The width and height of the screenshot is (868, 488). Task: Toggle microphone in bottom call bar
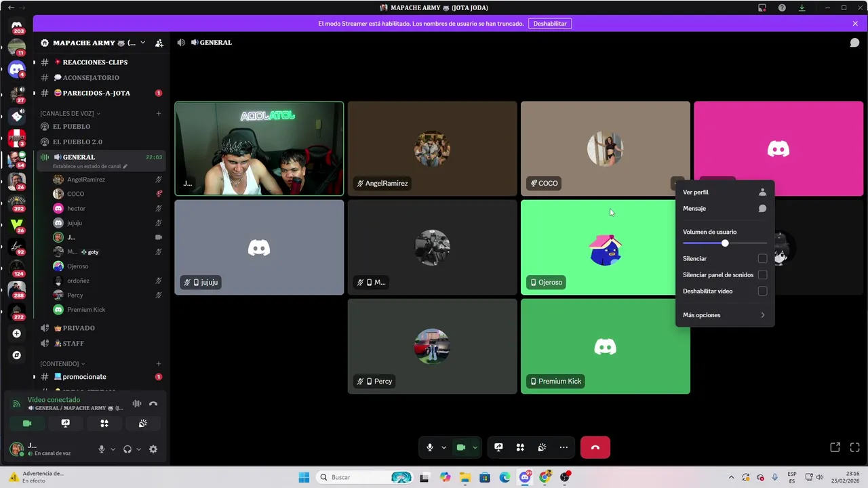click(430, 447)
